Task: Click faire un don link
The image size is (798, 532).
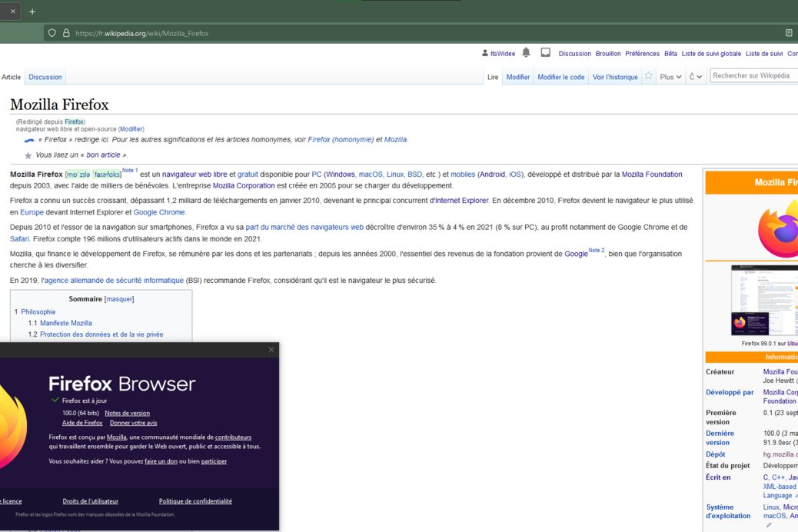Action: 161,461
